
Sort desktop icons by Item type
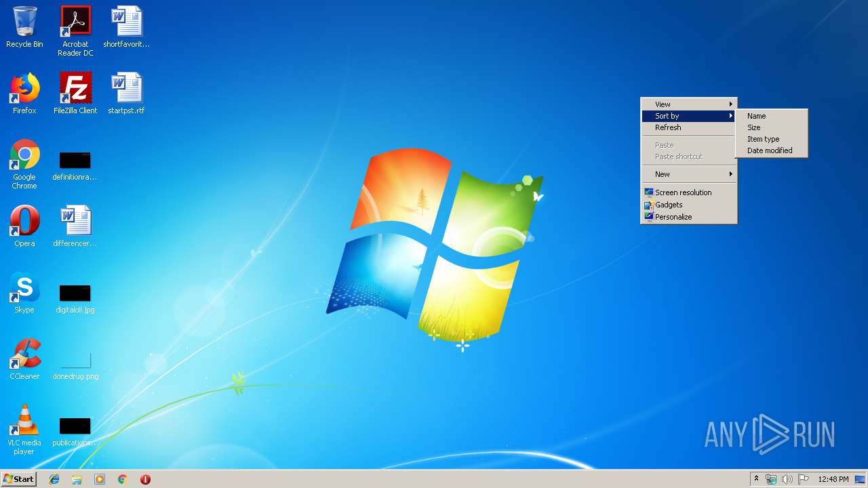point(772,139)
